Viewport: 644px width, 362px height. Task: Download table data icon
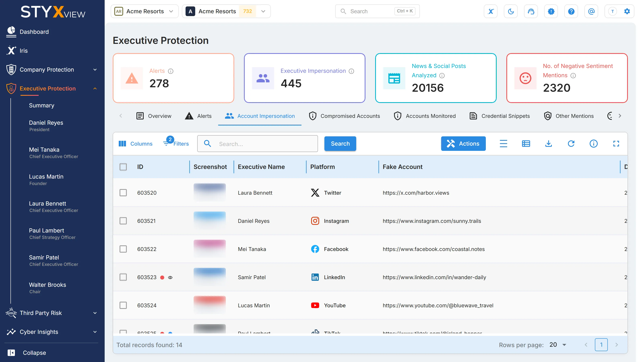pos(548,144)
